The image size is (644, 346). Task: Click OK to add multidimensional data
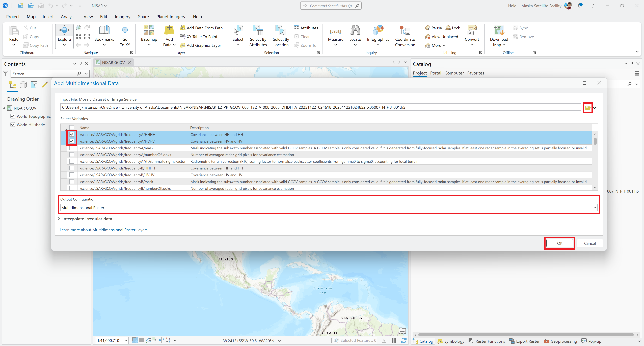click(x=559, y=243)
